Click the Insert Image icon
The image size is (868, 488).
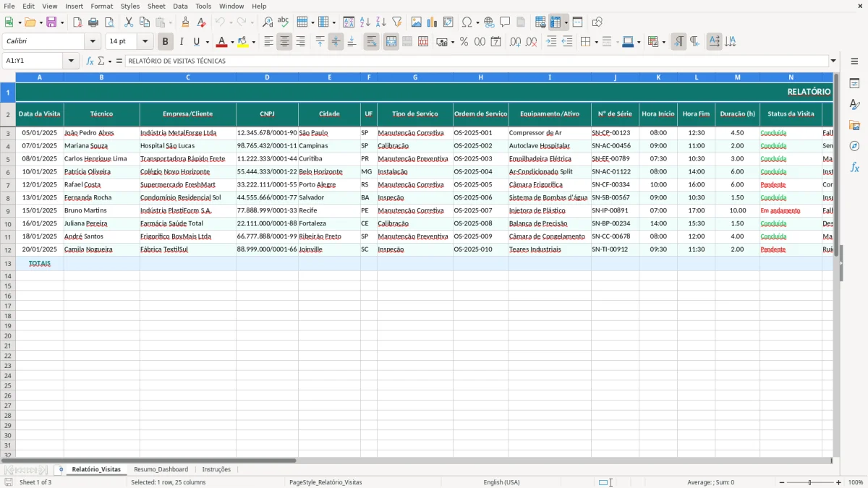click(x=417, y=22)
